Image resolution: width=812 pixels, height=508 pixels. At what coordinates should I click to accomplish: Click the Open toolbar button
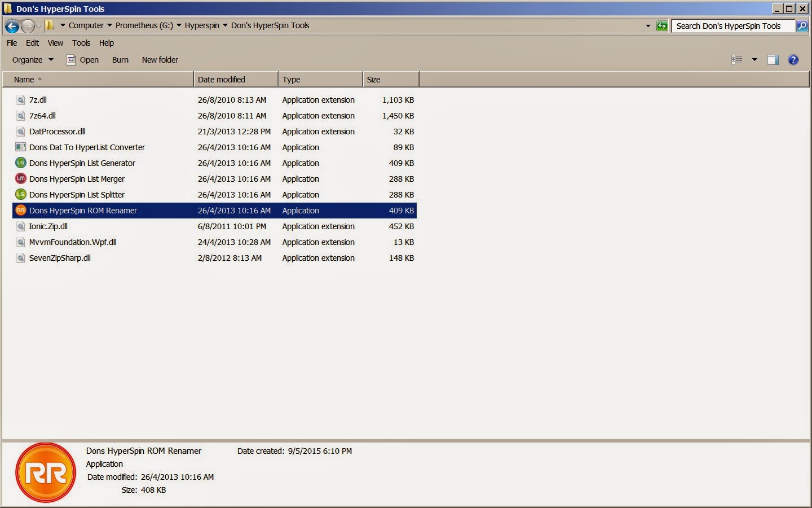(x=83, y=60)
